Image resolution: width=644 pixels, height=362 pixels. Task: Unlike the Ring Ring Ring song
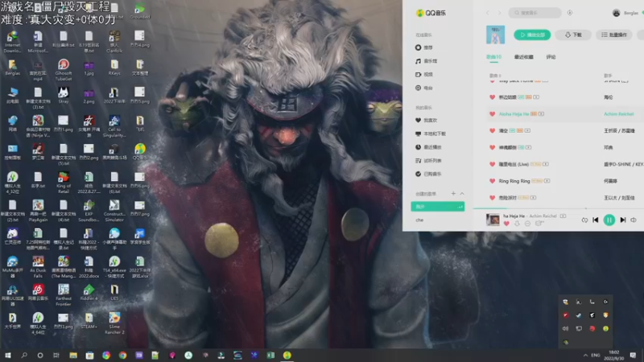(x=492, y=181)
